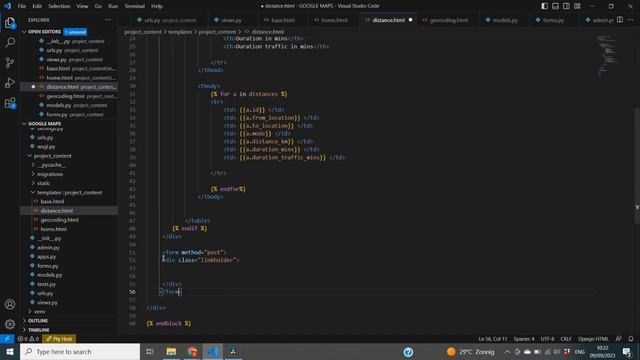Click the Visual Studio Code taskbar icon

coord(213,352)
